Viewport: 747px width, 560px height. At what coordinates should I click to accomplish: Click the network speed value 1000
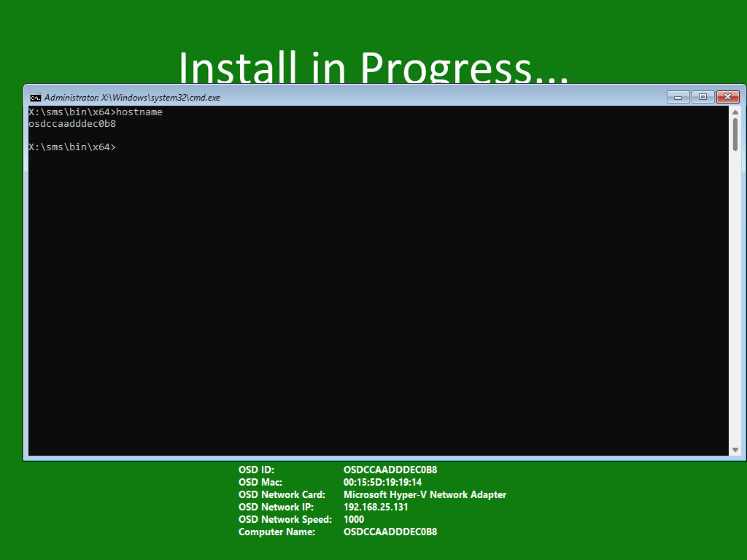[354, 520]
